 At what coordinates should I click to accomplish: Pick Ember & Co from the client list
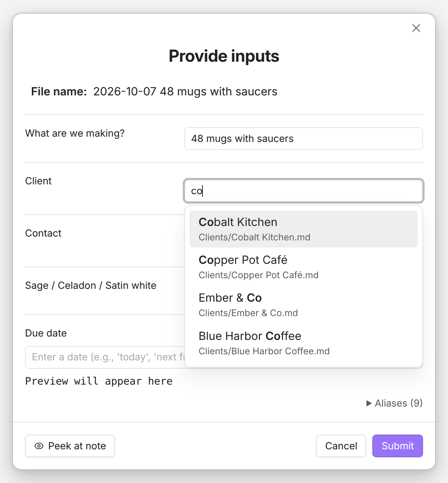click(303, 305)
